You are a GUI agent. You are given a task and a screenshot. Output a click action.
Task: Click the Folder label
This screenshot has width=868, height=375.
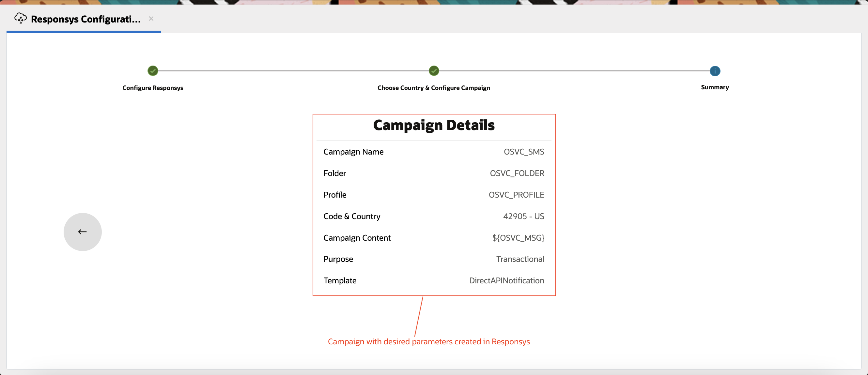334,173
